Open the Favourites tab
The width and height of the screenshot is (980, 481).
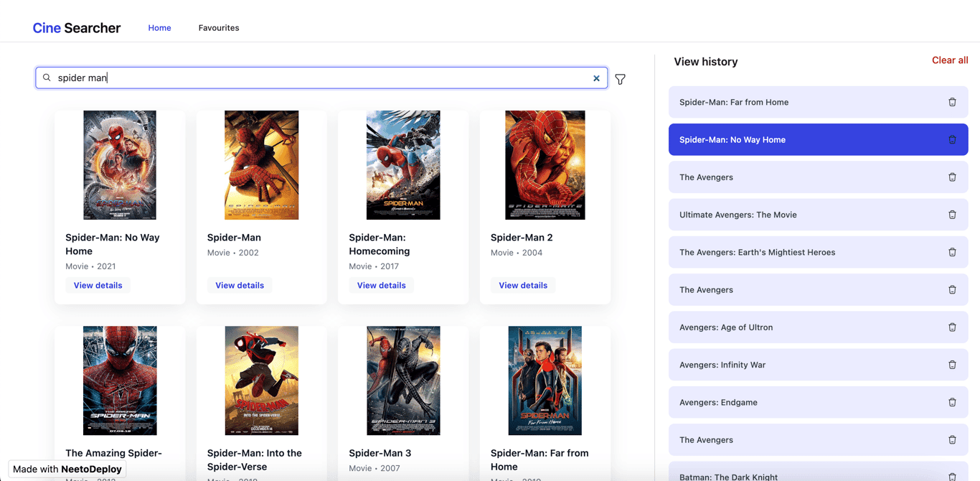[x=219, y=28]
